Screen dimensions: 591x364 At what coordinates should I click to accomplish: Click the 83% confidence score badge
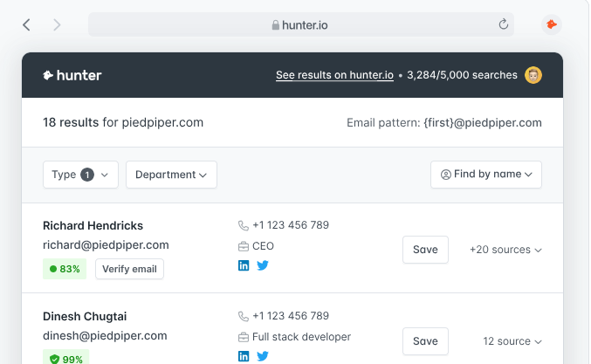point(65,269)
